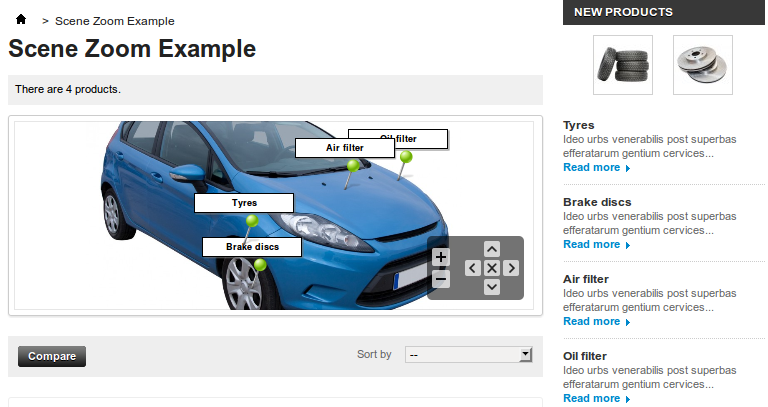Open Air filter product title link
The width and height of the screenshot is (768, 407).
(x=586, y=279)
